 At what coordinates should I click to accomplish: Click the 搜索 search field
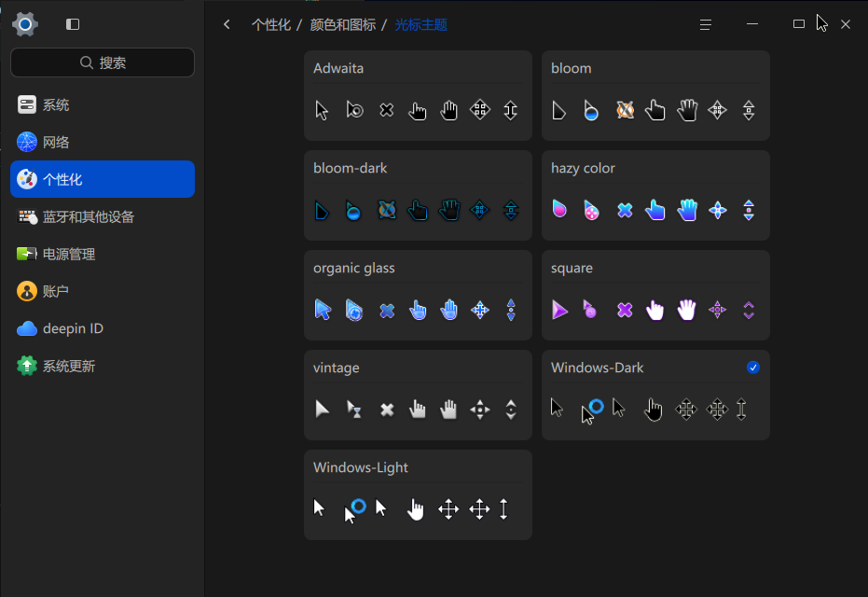[x=103, y=62]
